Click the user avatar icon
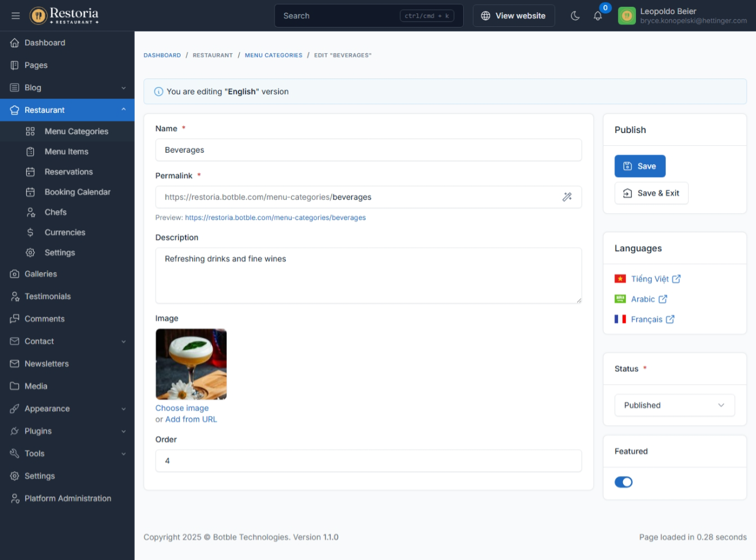The width and height of the screenshot is (756, 560). tap(627, 16)
